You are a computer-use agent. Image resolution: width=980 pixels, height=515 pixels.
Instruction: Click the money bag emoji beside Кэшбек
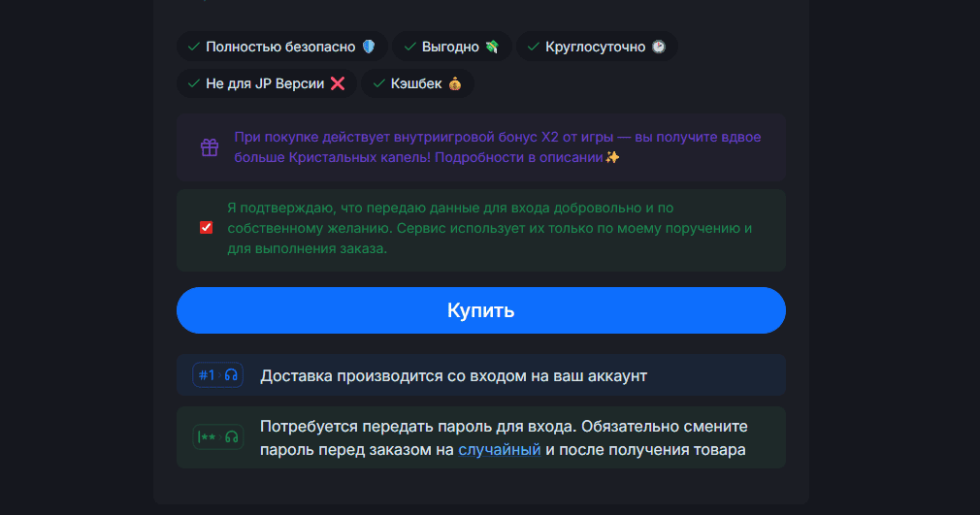click(x=455, y=83)
